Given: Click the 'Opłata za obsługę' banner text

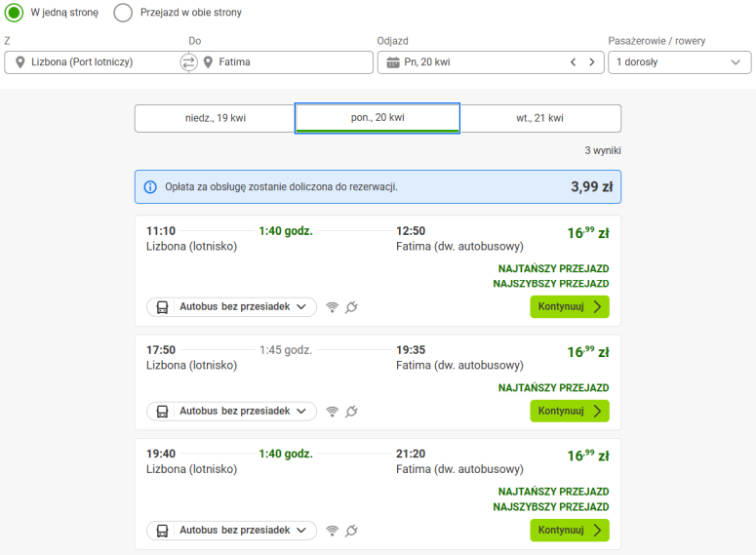Looking at the screenshot, I should tap(281, 187).
